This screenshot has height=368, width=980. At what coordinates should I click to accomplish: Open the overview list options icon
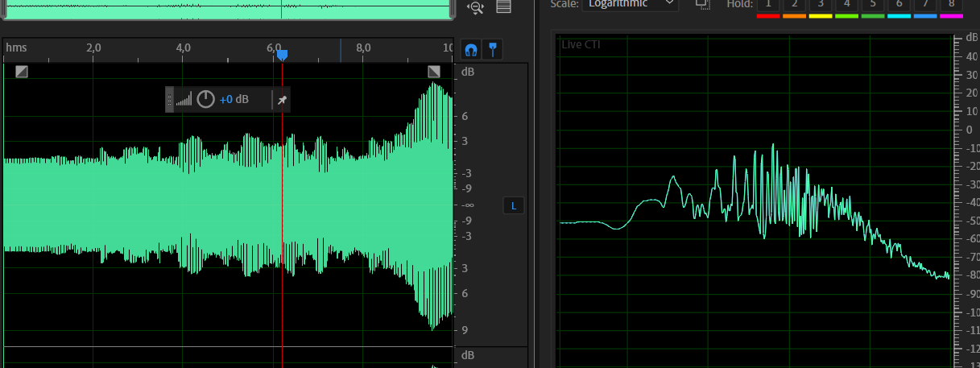point(503,7)
